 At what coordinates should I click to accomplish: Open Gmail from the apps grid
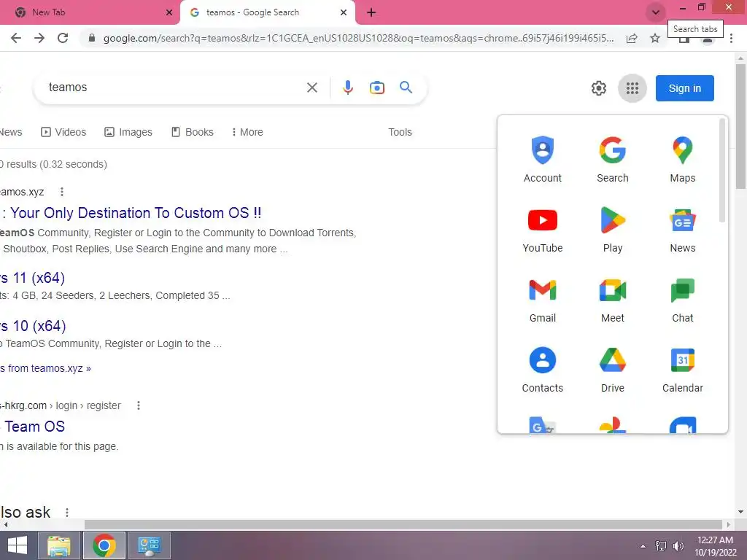[542, 300]
